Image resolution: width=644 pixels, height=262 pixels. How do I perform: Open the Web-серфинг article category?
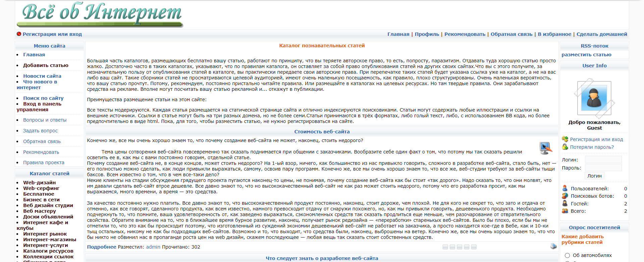41,188
